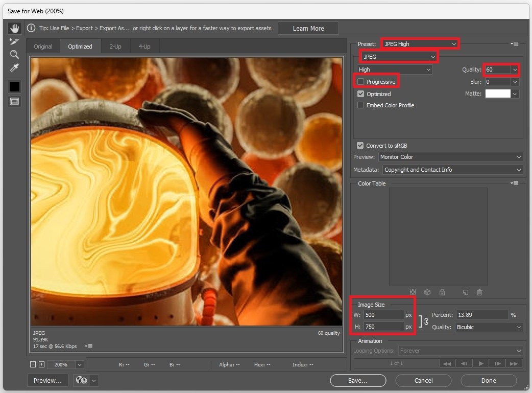Click the lock color icon

[x=442, y=292]
